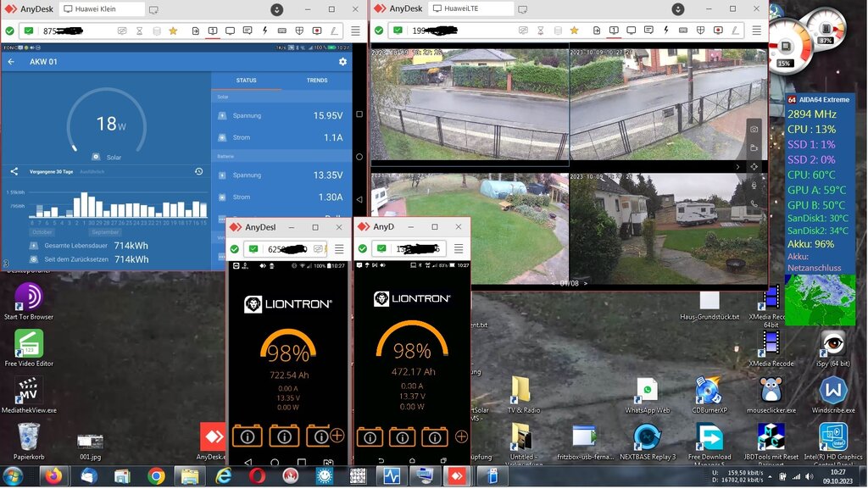Open permissions shield in Huawei Klein AnyDesk toolbar
The width and height of the screenshot is (868, 489).
[299, 31]
